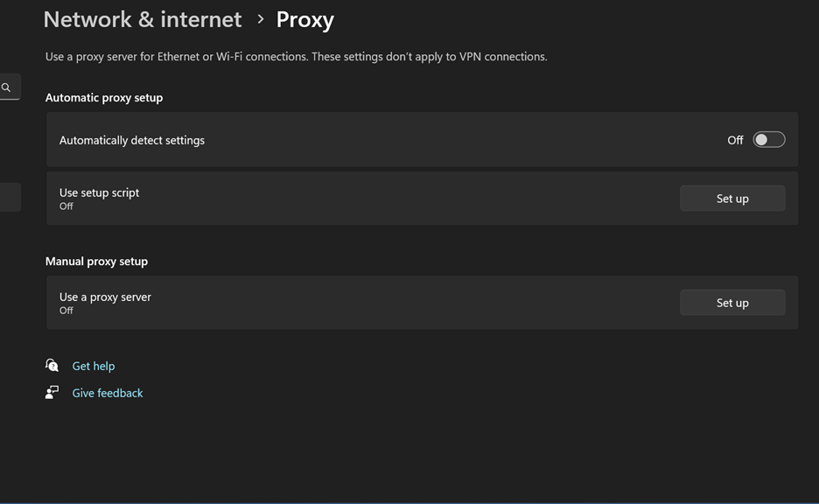Viewport: 819px width, 504px height.
Task: Click the breadcrumb chevron arrow
Action: pyautogui.click(x=260, y=19)
